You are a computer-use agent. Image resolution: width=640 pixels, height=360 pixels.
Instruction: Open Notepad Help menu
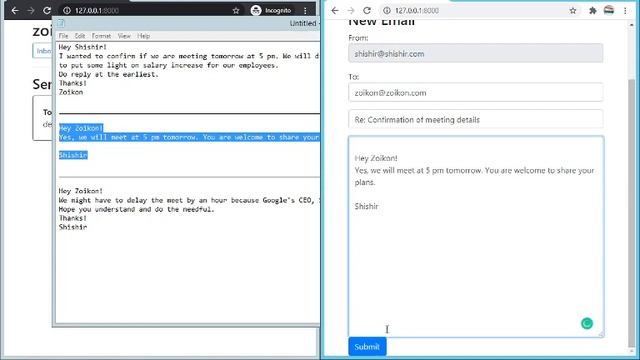coord(143,36)
